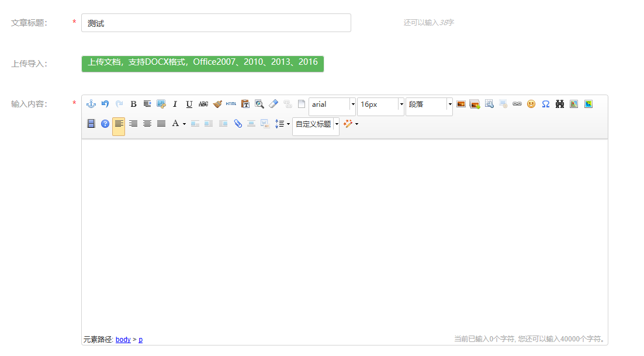This screenshot has width=644, height=356.
Task: Click the binoculars search and replace icon
Action: (x=559, y=104)
